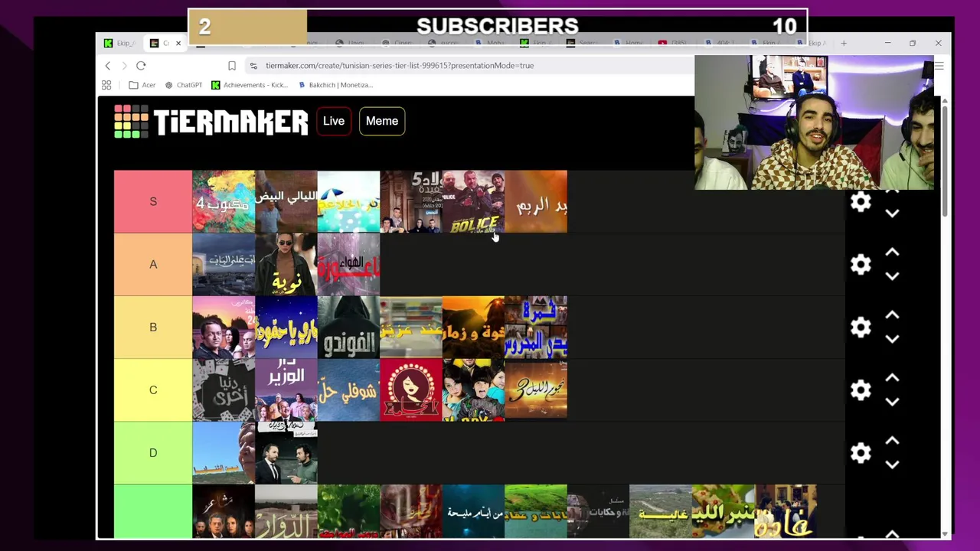Move tier S row down
This screenshot has height=551, width=980.
coord(892,214)
